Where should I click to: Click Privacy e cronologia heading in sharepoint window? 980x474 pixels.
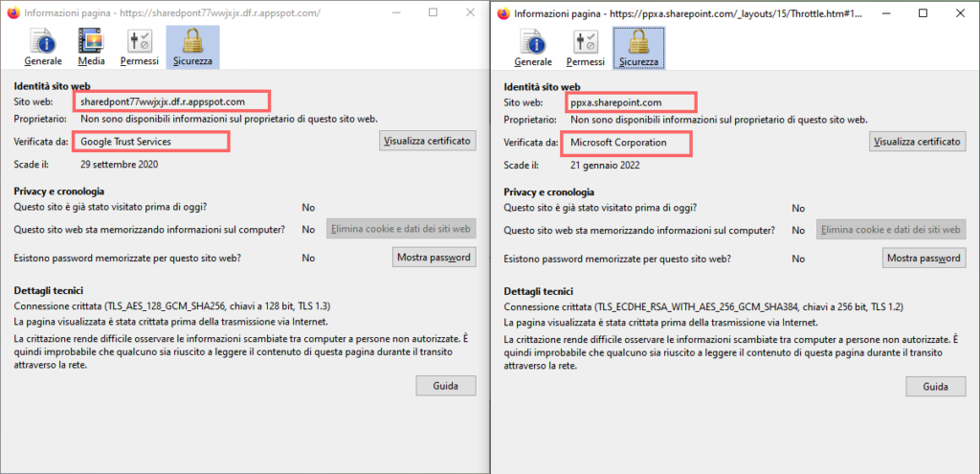click(x=548, y=192)
